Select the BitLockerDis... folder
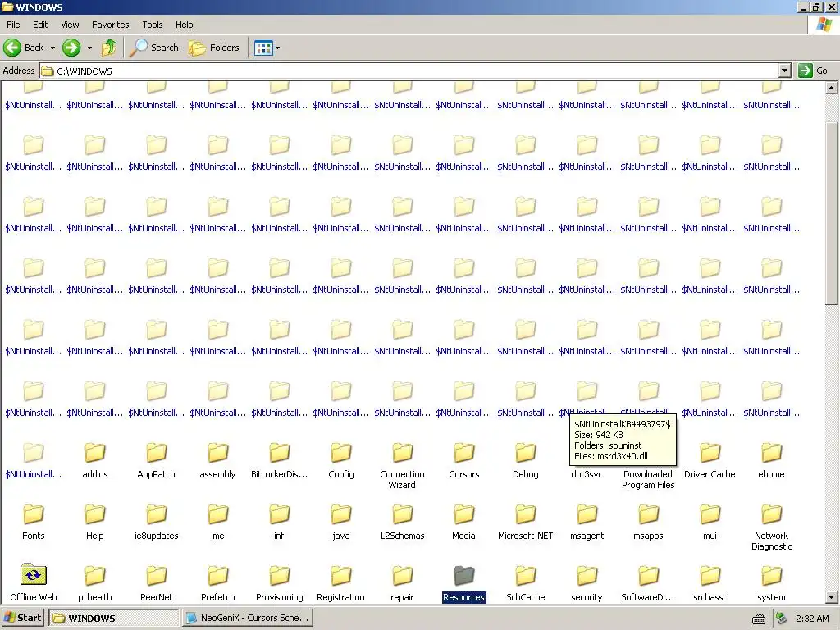Viewport: 840px width, 630px height. pyautogui.click(x=279, y=461)
